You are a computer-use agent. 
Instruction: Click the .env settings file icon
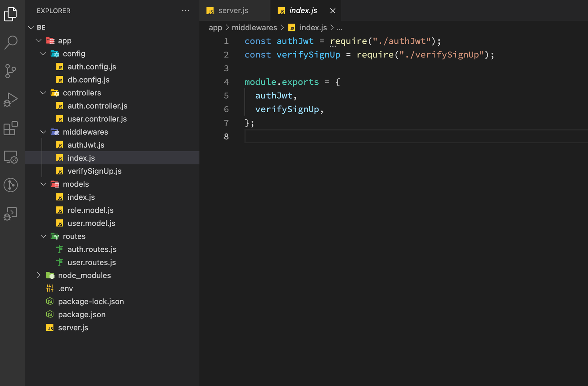(x=50, y=288)
